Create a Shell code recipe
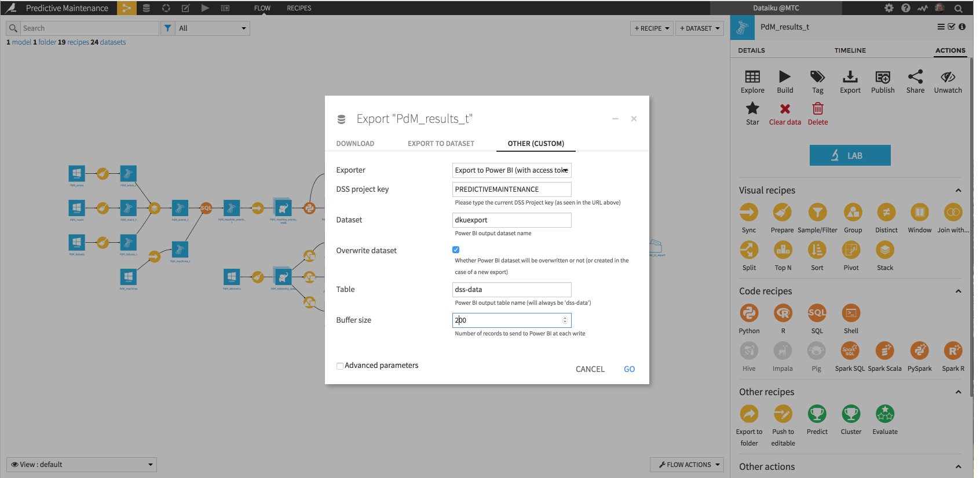 point(851,313)
